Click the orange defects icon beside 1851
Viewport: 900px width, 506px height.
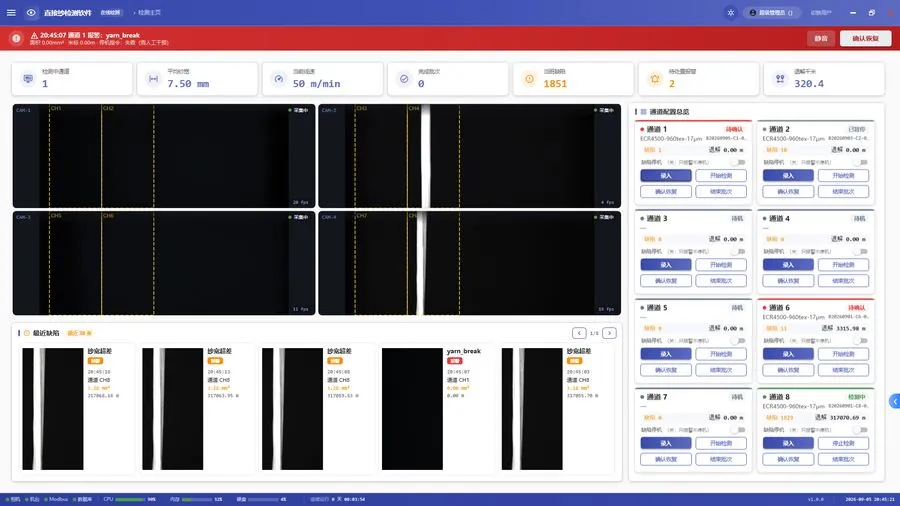pos(529,79)
